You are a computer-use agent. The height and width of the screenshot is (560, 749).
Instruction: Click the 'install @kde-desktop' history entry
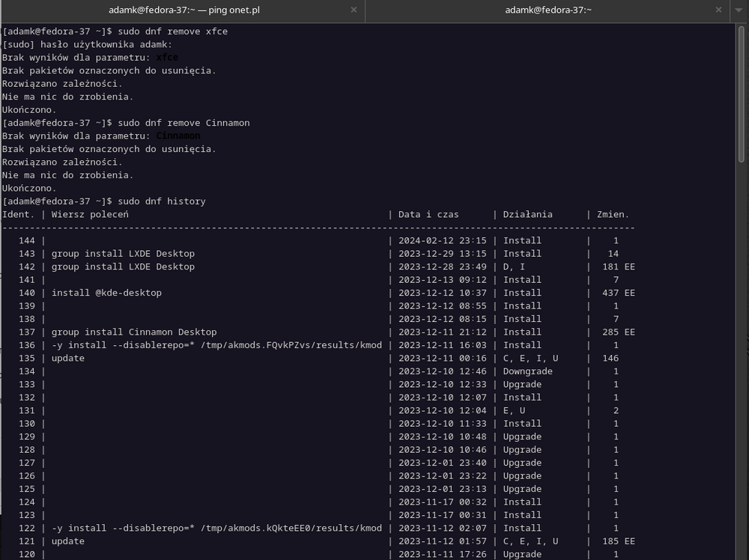(106, 293)
